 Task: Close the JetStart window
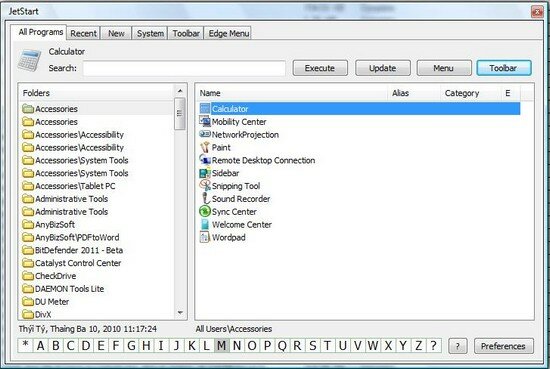pos(537,12)
